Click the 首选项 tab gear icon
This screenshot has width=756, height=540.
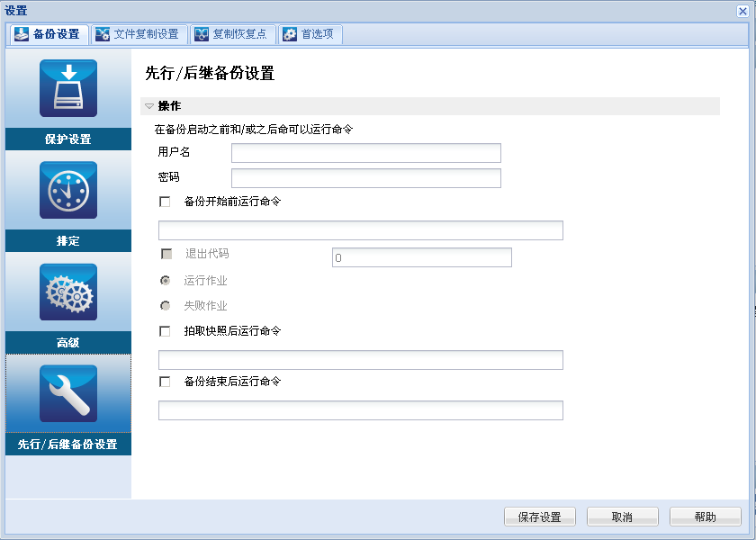289,34
